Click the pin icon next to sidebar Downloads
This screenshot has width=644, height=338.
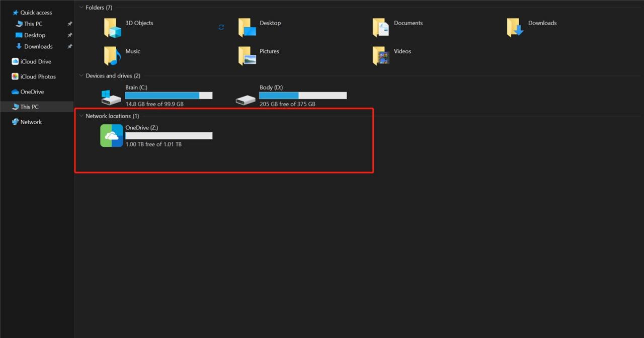click(x=70, y=47)
